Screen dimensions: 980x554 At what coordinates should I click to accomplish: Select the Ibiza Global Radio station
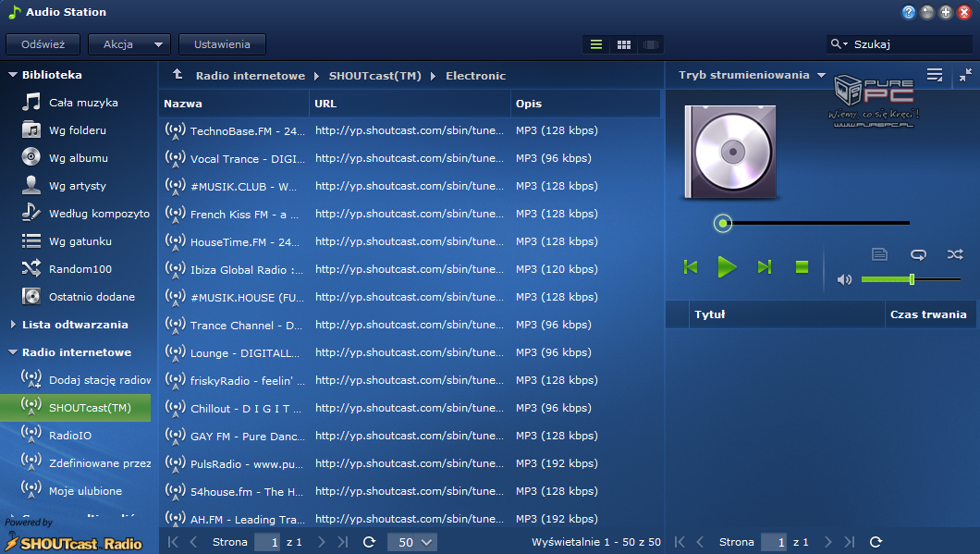point(410,269)
